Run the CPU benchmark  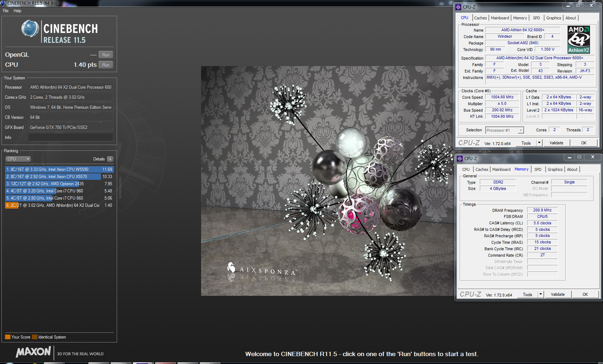pos(106,65)
